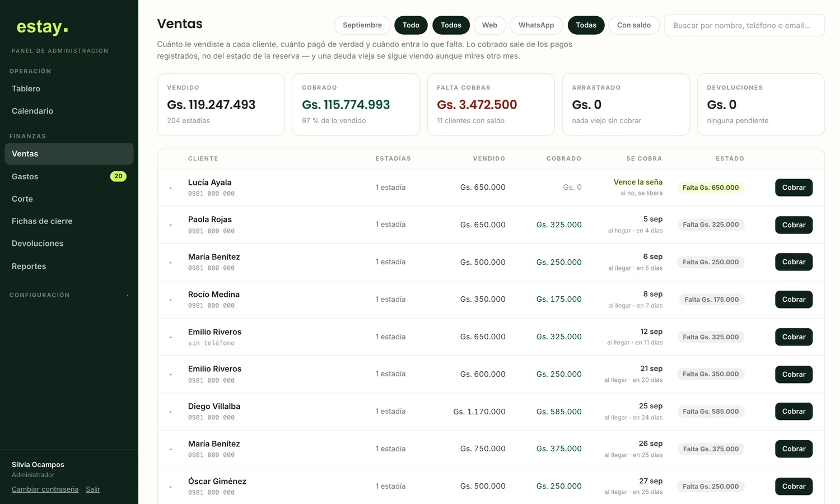Expand the Óscar Giménez row
The height and width of the screenshot is (504, 840).
[x=171, y=487]
